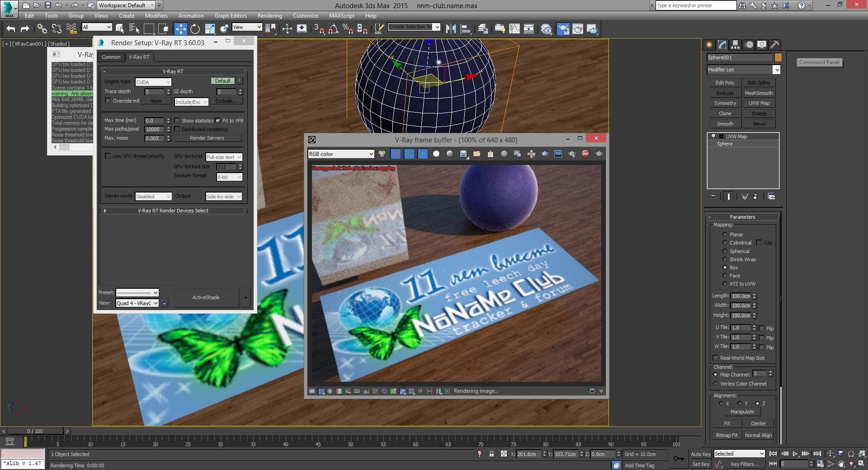
Task: Click the MeshSmooth modifier button
Action: [x=759, y=93]
